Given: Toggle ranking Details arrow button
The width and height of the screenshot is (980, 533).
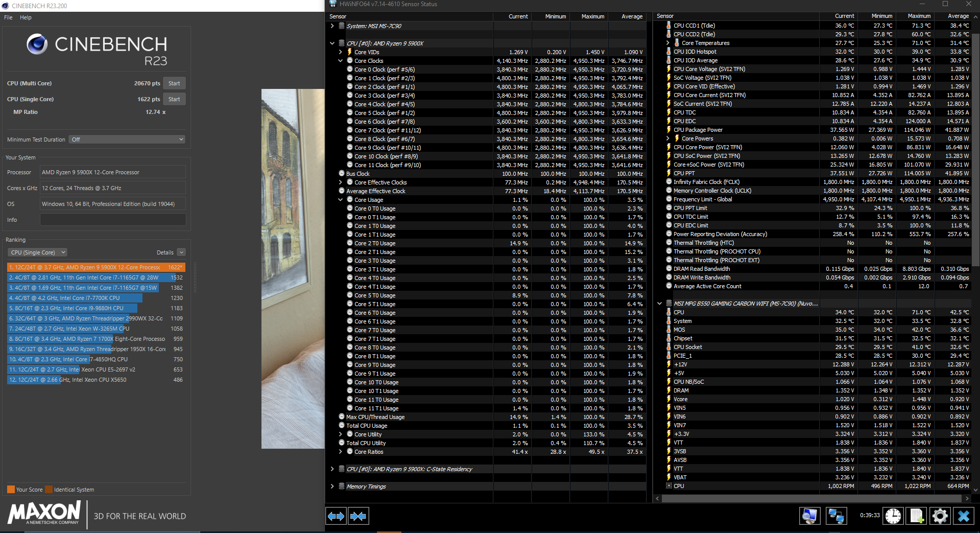Looking at the screenshot, I should [x=181, y=252].
